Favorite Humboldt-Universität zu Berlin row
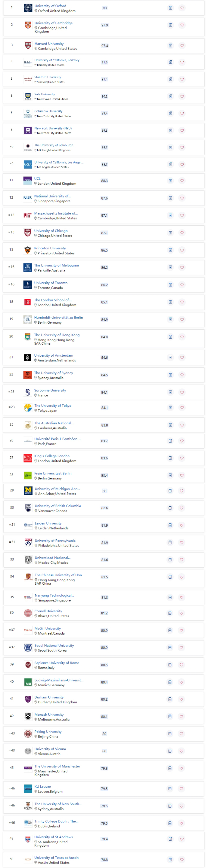 [x=182, y=320]
